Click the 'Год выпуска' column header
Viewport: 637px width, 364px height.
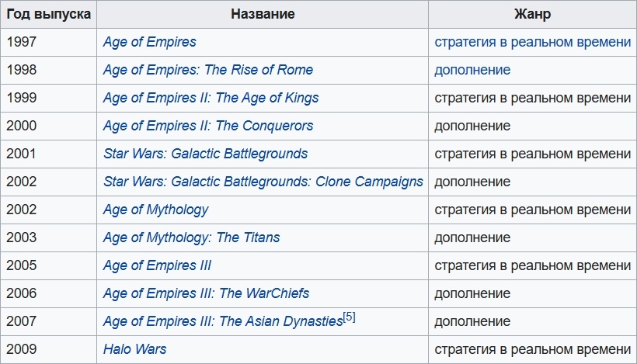[x=48, y=14]
